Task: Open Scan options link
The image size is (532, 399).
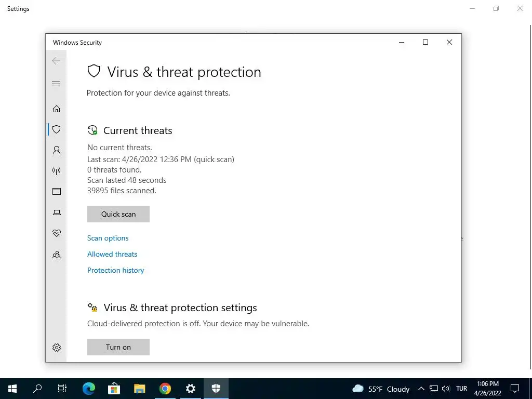Action: click(x=108, y=238)
